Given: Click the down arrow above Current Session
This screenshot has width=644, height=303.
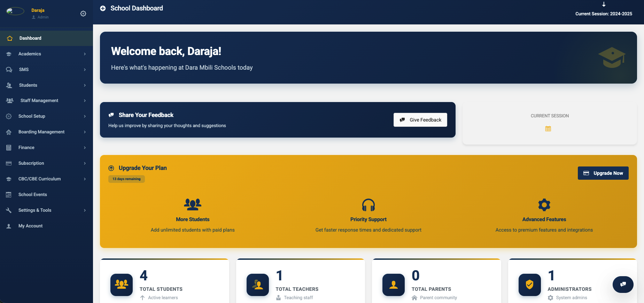Looking at the screenshot, I should point(604,5).
